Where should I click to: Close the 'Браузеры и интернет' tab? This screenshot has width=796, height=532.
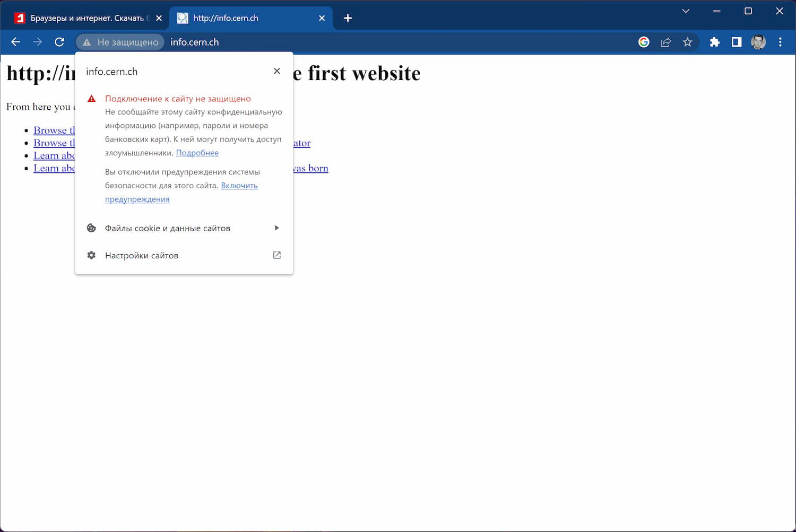(x=159, y=18)
